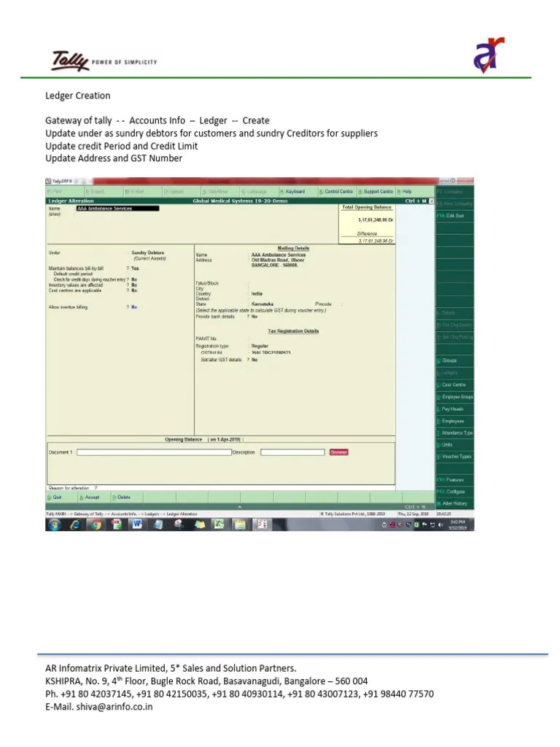This screenshot has width=560, height=747.
Task: Click the Details button in right panel
Action: [455, 313]
